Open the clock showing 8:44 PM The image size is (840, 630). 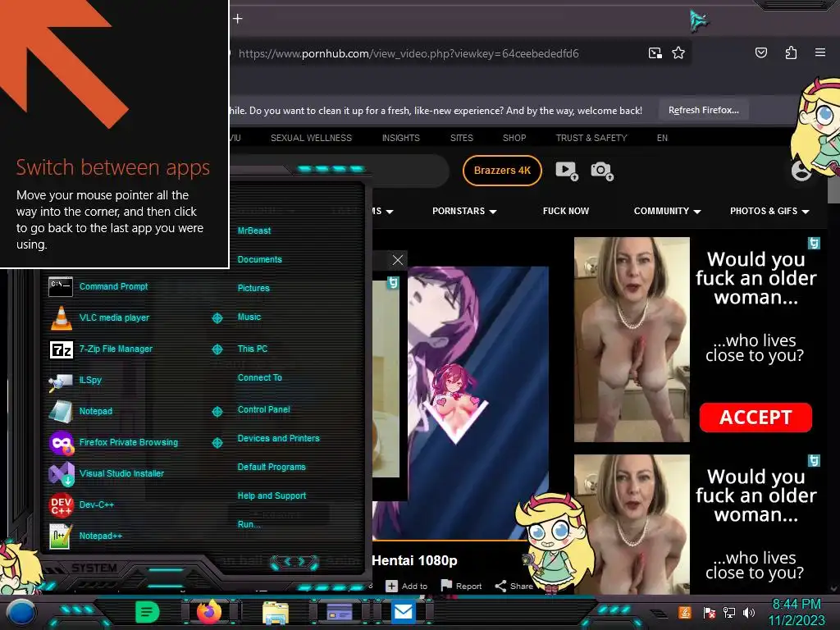(796, 612)
